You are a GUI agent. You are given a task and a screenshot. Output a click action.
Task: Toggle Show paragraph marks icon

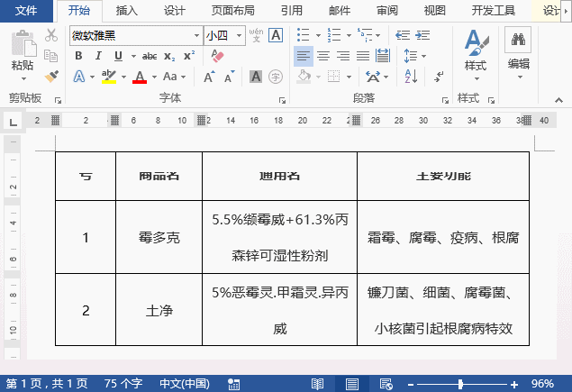pyautogui.click(x=439, y=77)
